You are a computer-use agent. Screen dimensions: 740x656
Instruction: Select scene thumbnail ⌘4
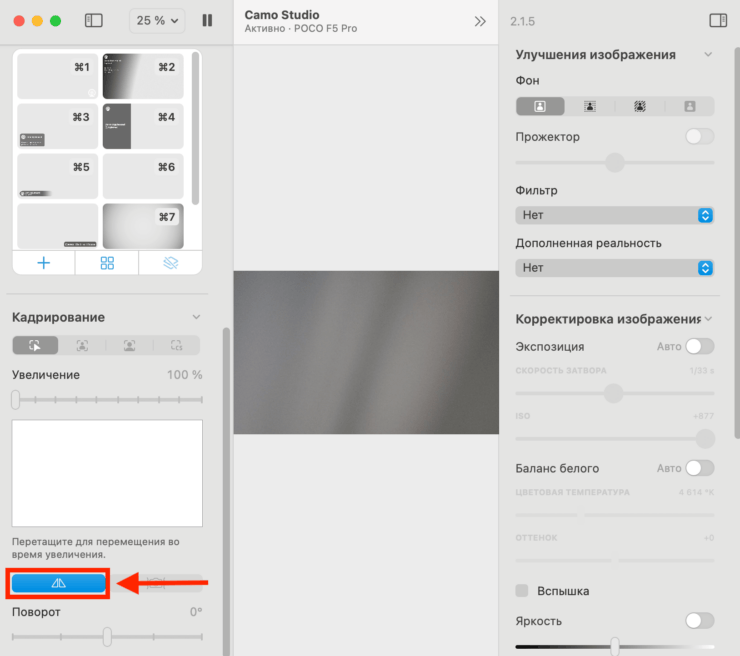(142, 127)
